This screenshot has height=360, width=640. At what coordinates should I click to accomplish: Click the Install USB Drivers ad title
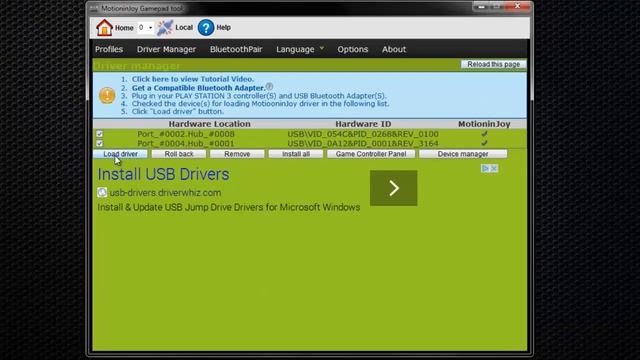(x=163, y=174)
